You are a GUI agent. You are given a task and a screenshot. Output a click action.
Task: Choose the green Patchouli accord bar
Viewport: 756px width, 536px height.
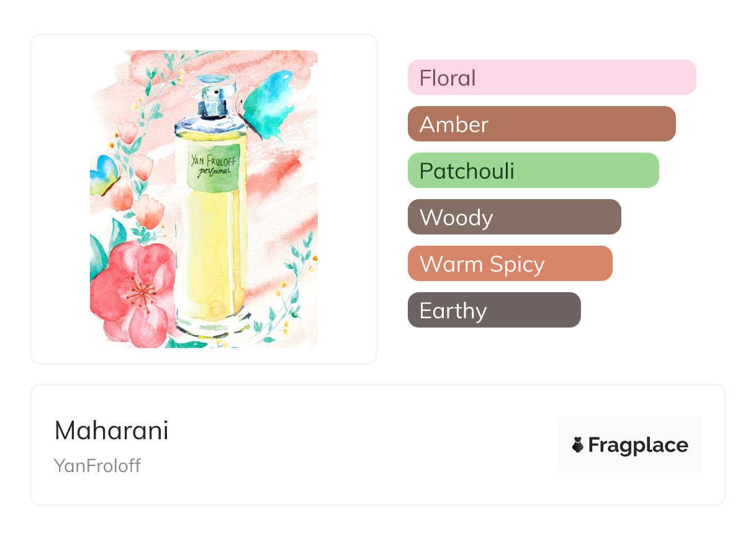(x=533, y=171)
